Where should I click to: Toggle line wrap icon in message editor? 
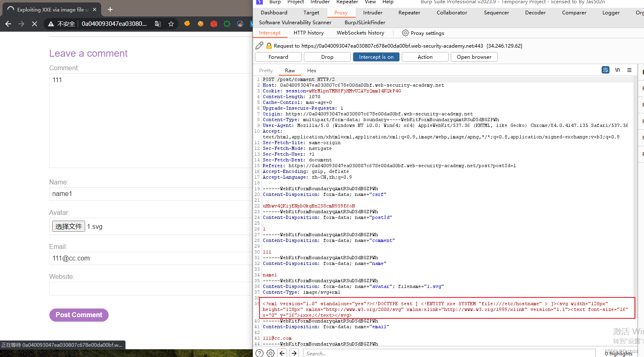pyautogui.click(x=605, y=70)
